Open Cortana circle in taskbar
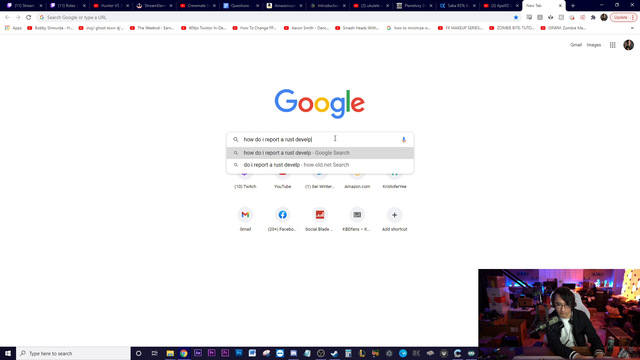 coord(138,353)
